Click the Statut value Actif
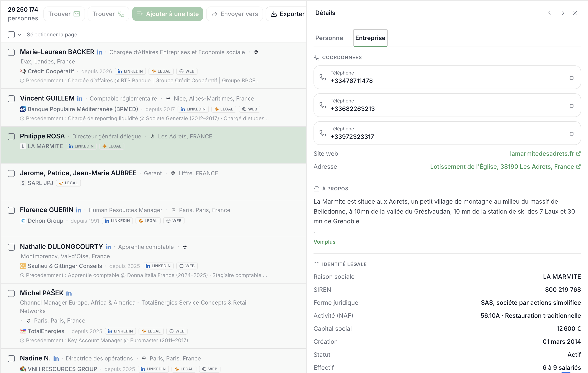Image resolution: width=588 pixels, height=373 pixels. [x=574, y=355]
